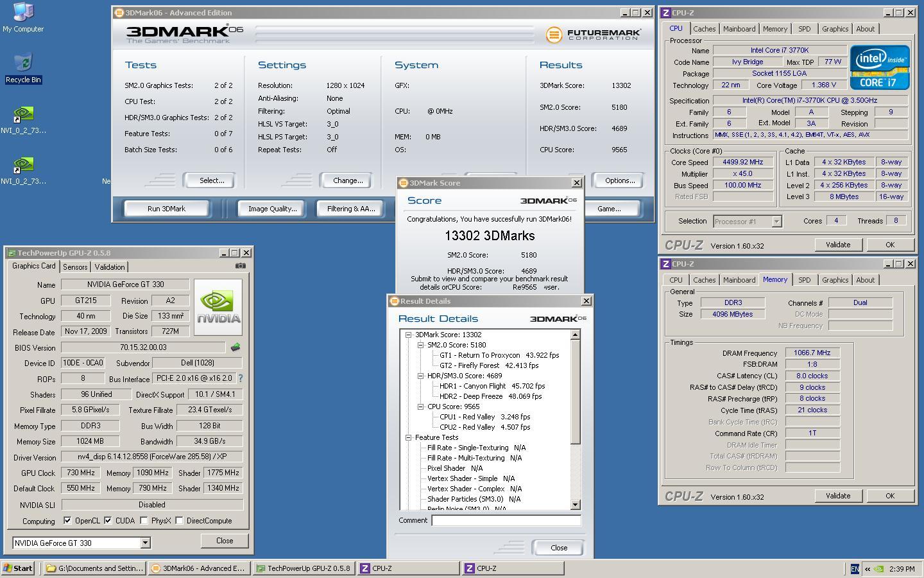Image resolution: width=924 pixels, height=578 pixels.
Task: Click the Image Quality... button
Action: coord(273,209)
